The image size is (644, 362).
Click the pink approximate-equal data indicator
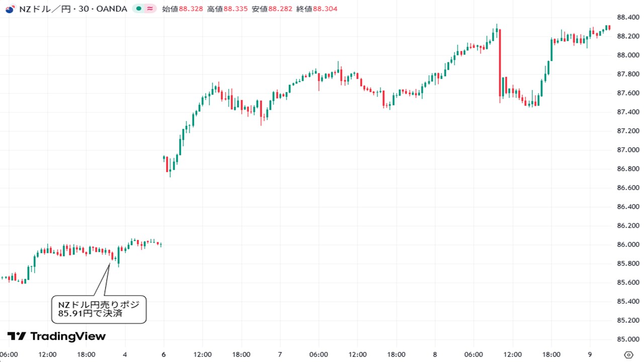(149, 9)
